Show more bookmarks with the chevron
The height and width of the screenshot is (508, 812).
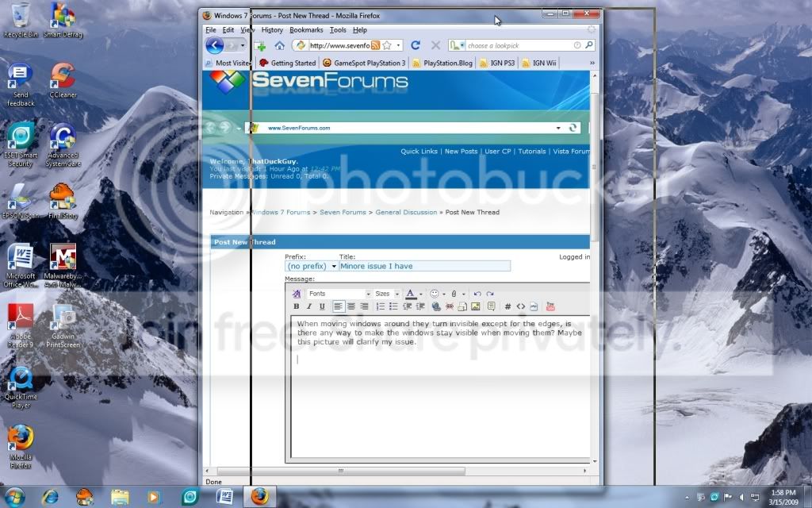coord(592,63)
